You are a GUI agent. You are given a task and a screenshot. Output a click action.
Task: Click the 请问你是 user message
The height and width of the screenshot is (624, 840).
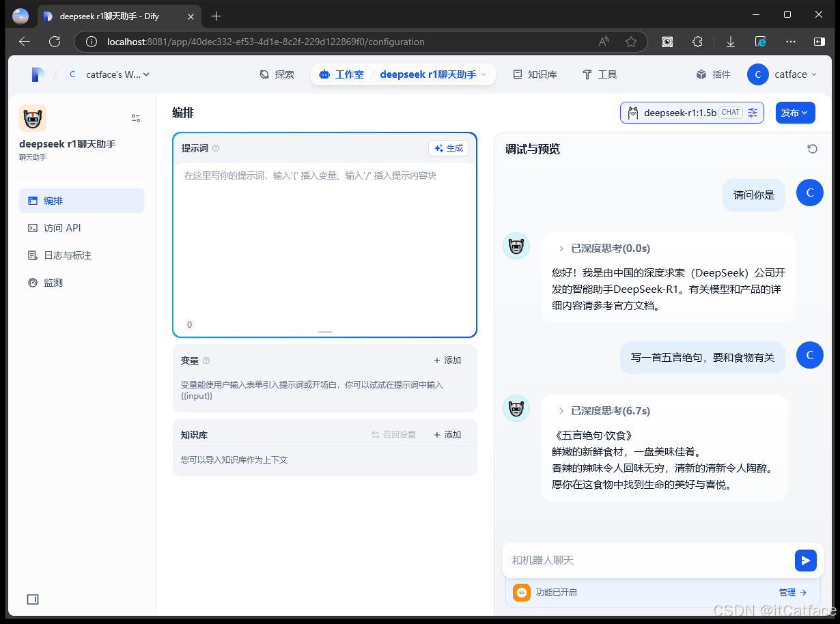754,195
